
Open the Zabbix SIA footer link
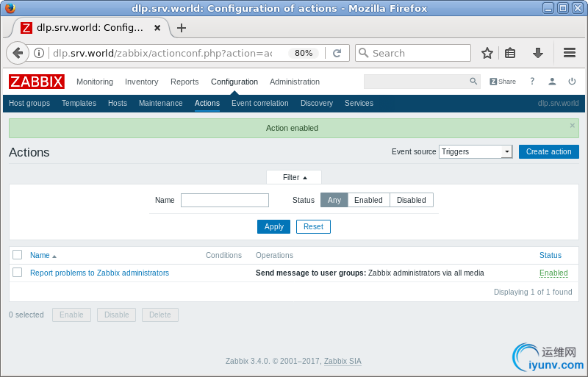pos(343,361)
